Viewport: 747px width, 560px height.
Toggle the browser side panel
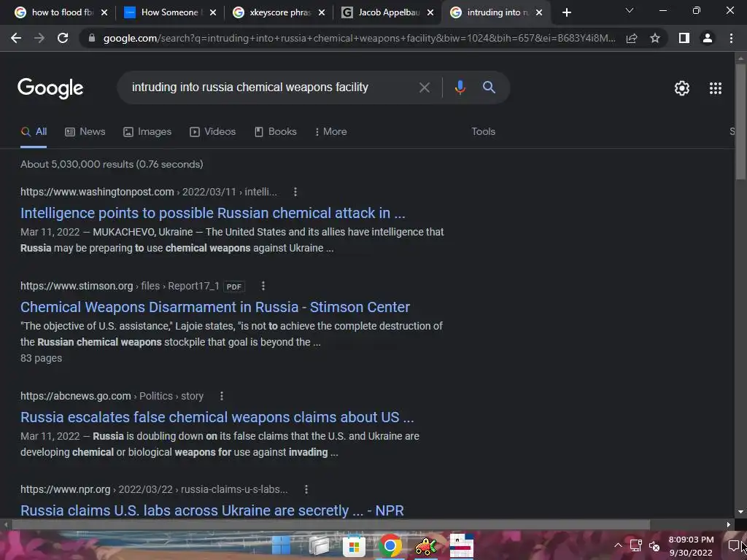point(684,38)
